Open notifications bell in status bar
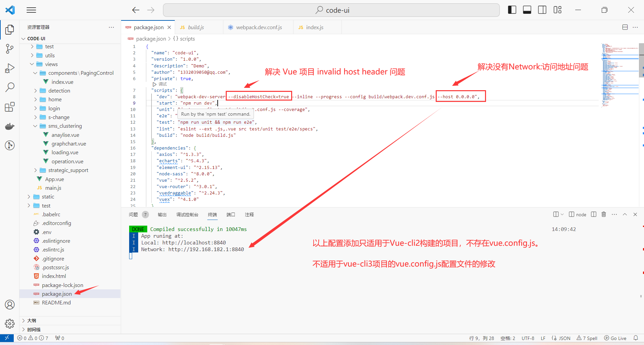 (636, 338)
